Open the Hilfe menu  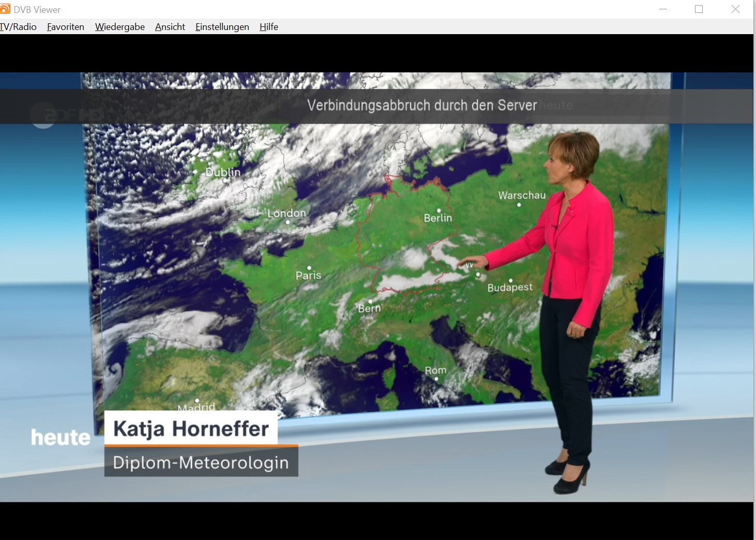(x=269, y=27)
